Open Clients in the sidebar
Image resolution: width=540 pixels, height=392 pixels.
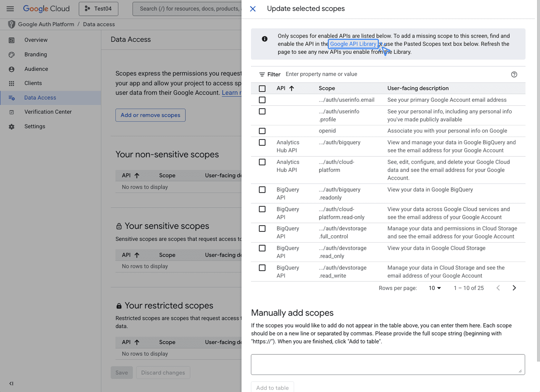pos(33,83)
